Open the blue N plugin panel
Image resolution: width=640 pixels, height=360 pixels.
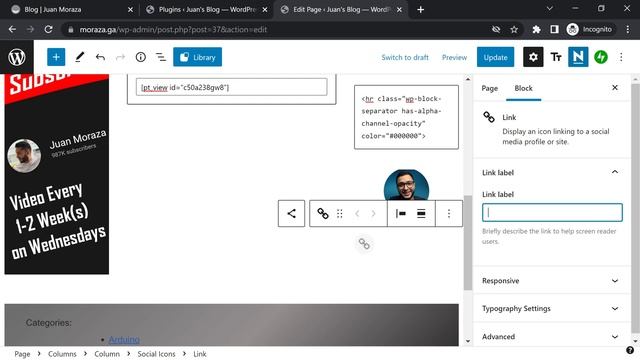point(578,57)
